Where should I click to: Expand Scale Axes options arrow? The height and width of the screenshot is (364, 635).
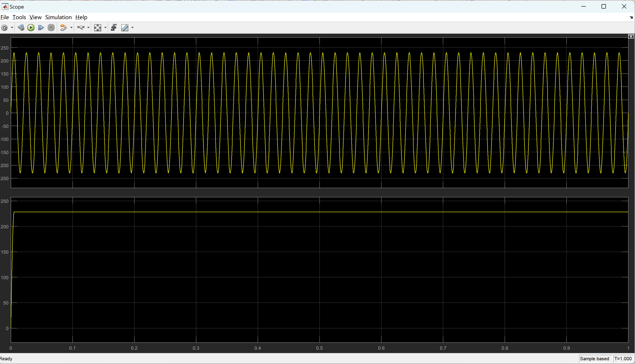[x=105, y=28]
